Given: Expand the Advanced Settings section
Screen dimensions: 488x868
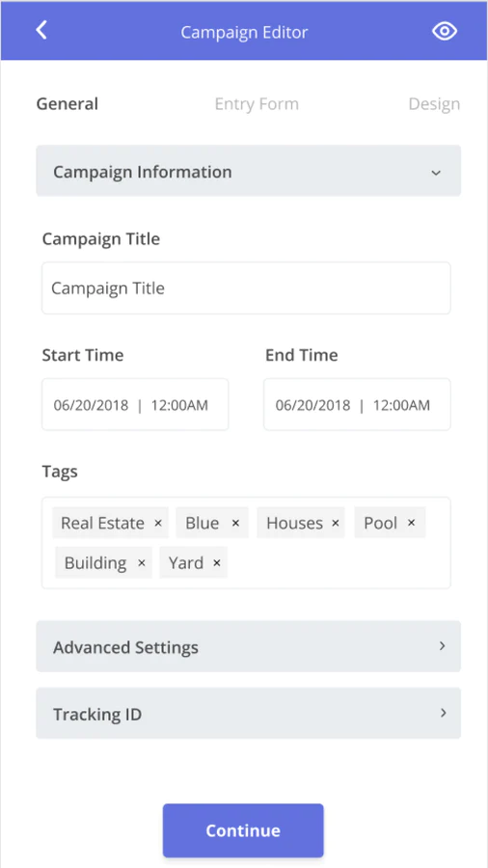Looking at the screenshot, I should tap(249, 646).
